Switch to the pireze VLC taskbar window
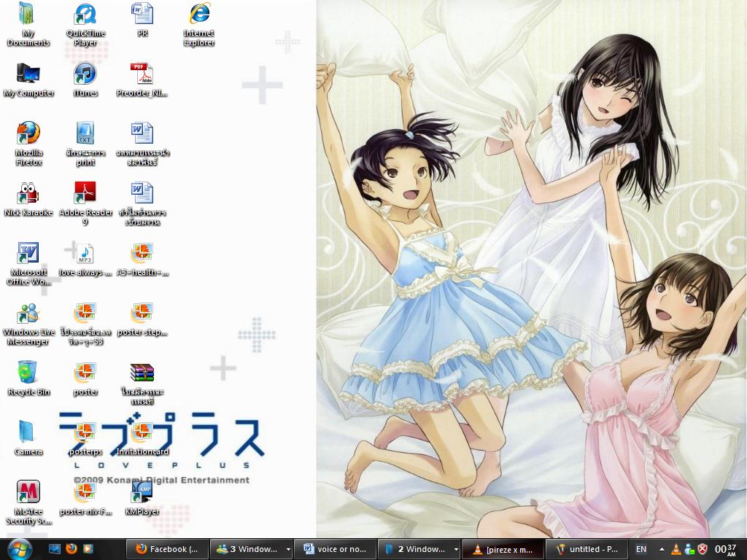The image size is (747, 560). [x=503, y=549]
